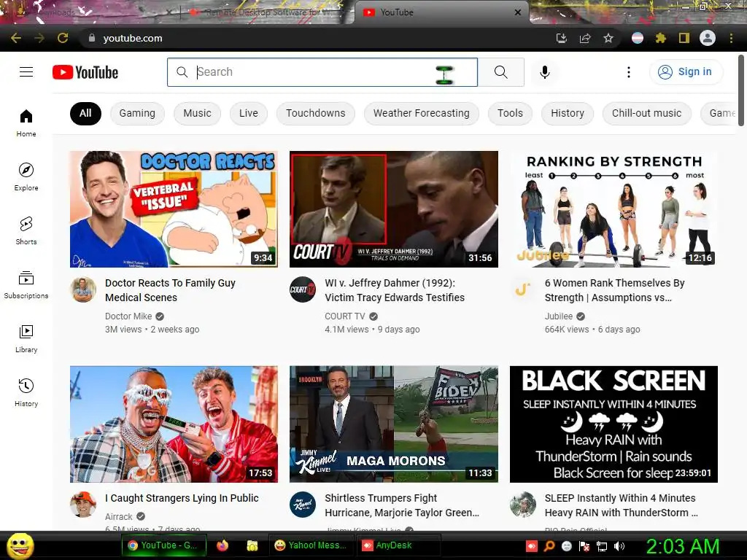
Task: Switch to the YouTube browser tab
Action: [441, 12]
